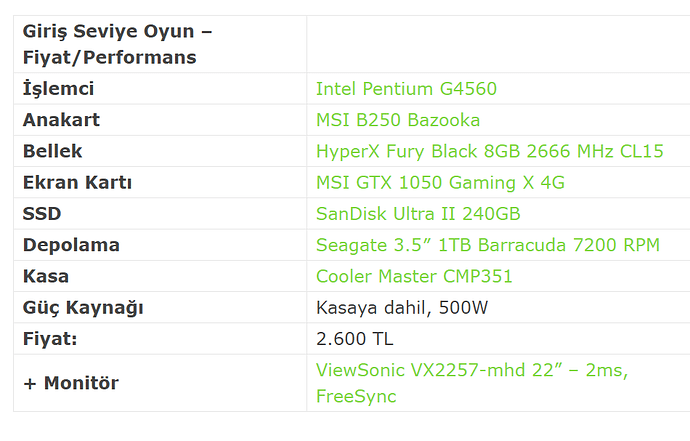Click the Depolama row label

(71, 245)
